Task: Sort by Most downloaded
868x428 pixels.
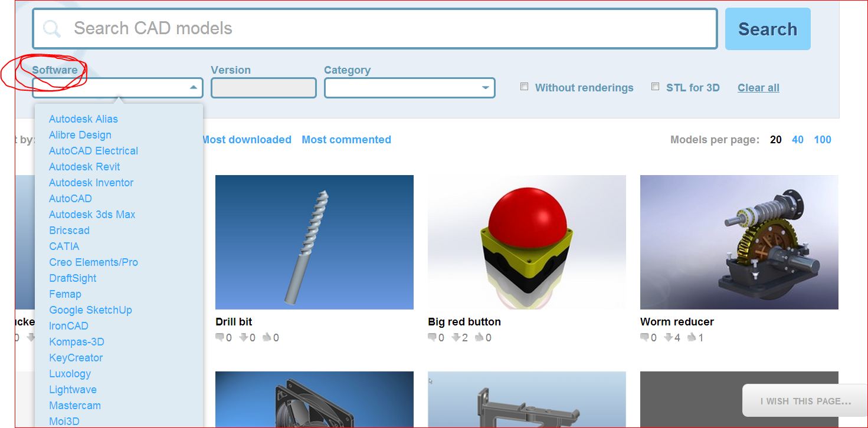Action: (247, 140)
